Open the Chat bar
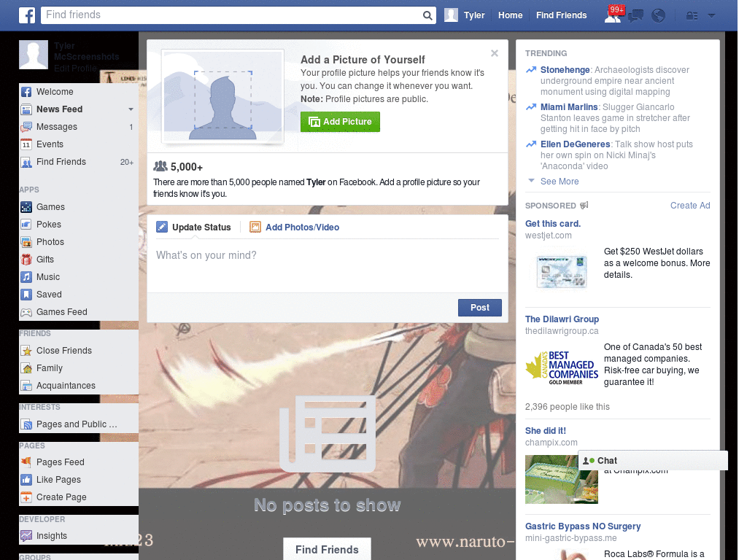747x560 pixels. tap(653, 461)
